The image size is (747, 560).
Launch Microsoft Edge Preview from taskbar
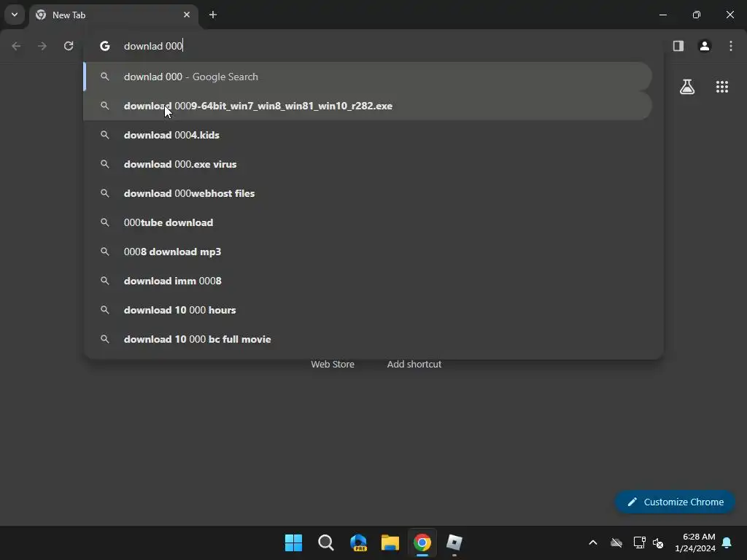[x=358, y=542]
